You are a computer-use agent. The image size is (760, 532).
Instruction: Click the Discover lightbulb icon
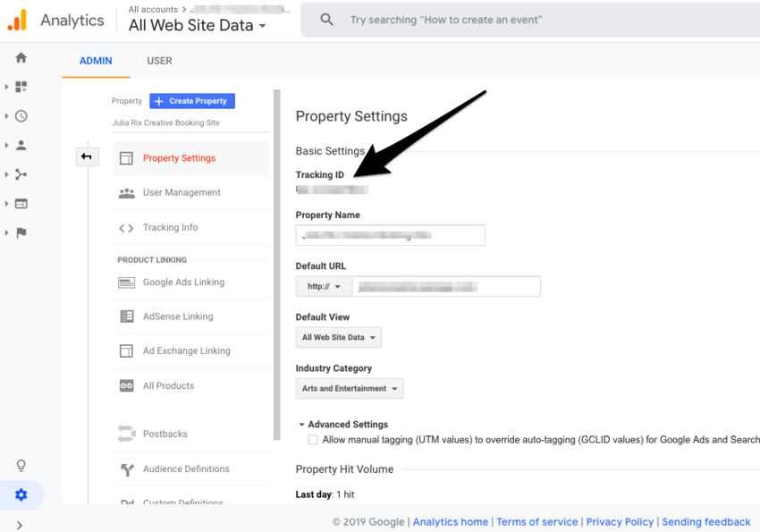[x=21, y=466]
